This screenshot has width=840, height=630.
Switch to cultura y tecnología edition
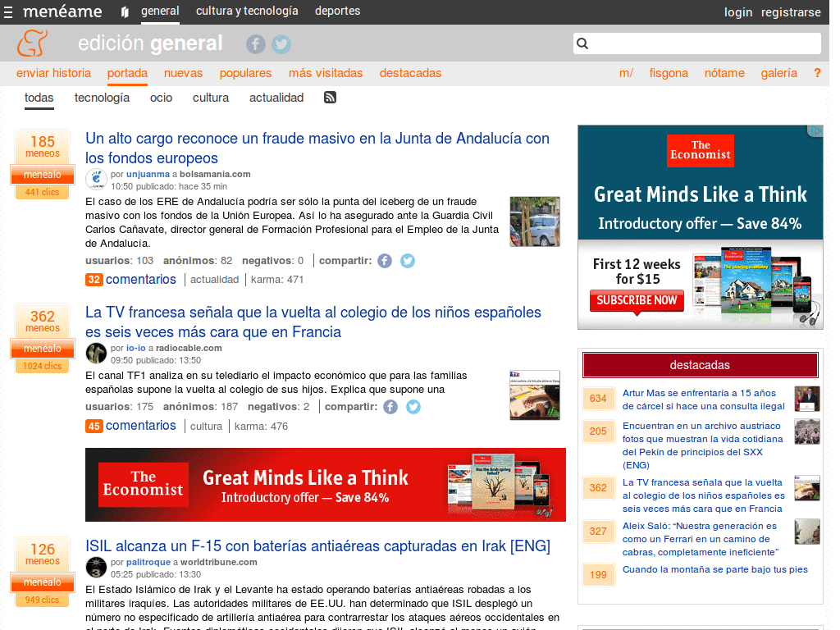pyautogui.click(x=247, y=11)
